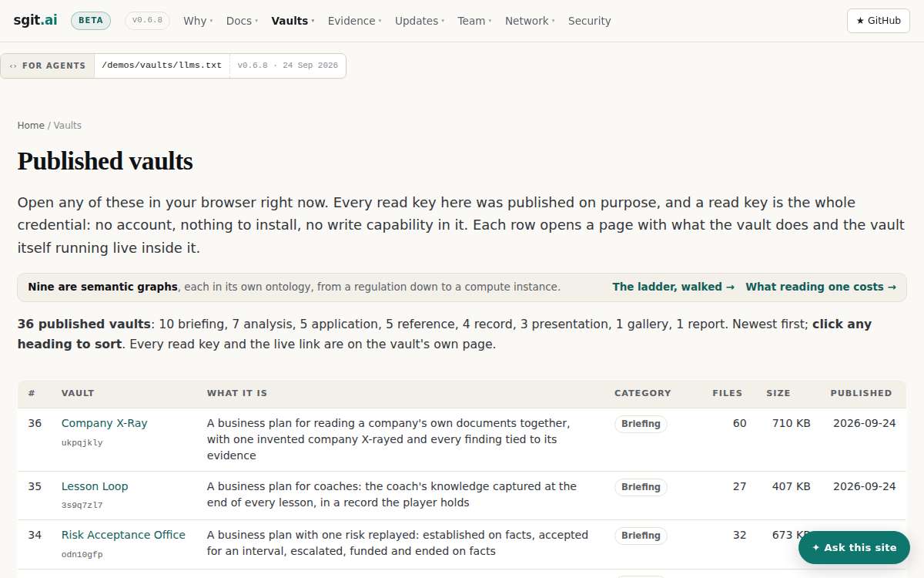Click Briefing tag in Risk Acceptance row
This screenshot has width=924, height=578.
(641, 536)
